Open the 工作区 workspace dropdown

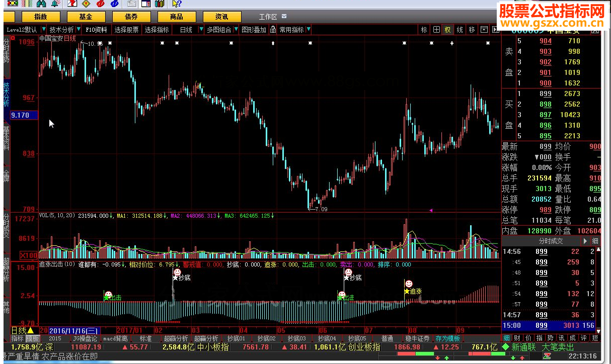tap(284, 17)
